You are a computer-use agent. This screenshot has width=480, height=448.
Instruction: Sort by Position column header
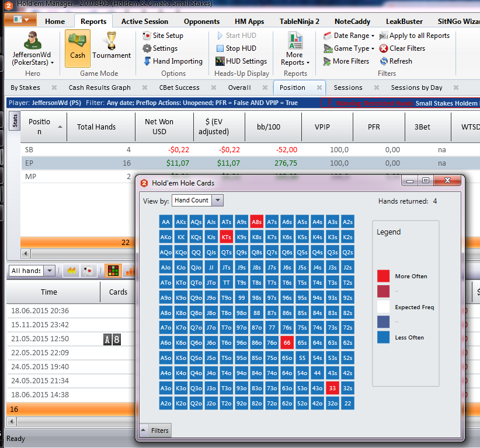point(43,127)
